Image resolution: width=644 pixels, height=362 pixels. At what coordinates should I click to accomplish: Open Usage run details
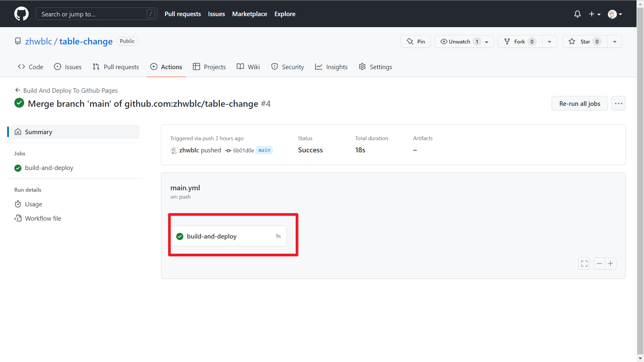tap(28, 204)
